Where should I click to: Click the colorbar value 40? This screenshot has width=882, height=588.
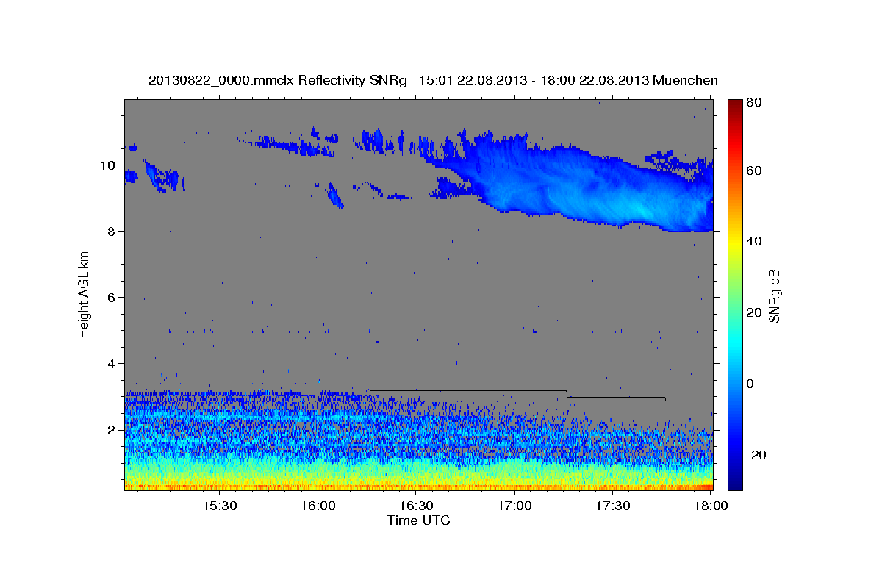pyautogui.click(x=755, y=241)
